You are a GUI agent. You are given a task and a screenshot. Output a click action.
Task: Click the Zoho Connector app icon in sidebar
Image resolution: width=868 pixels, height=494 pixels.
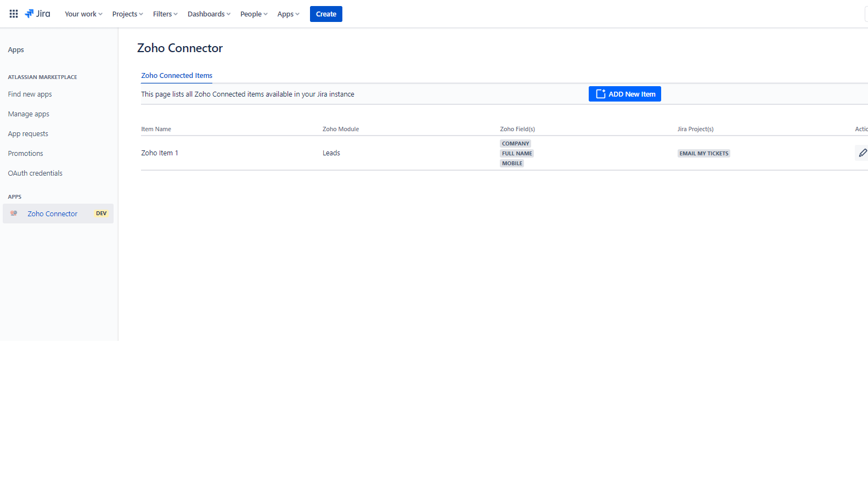14,214
